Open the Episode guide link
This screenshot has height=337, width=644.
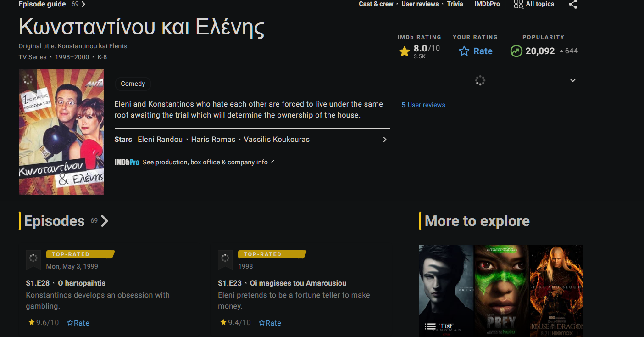click(x=42, y=4)
